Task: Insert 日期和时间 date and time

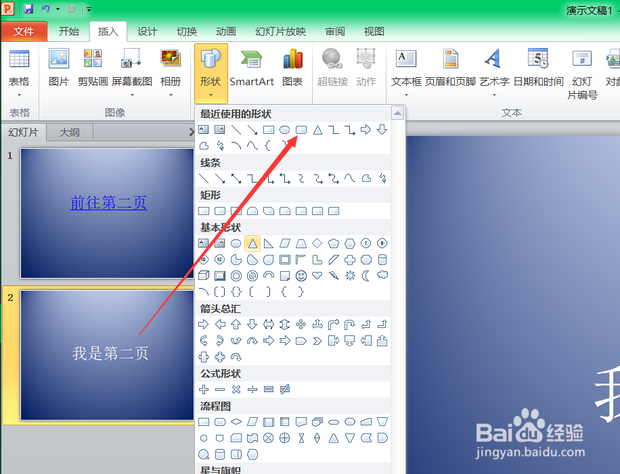Action: [538, 67]
